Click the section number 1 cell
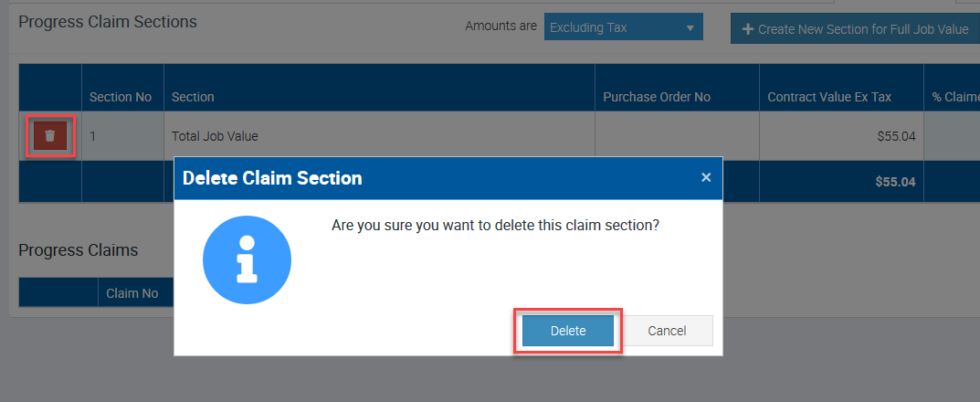The image size is (980, 402). click(x=93, y=136)
